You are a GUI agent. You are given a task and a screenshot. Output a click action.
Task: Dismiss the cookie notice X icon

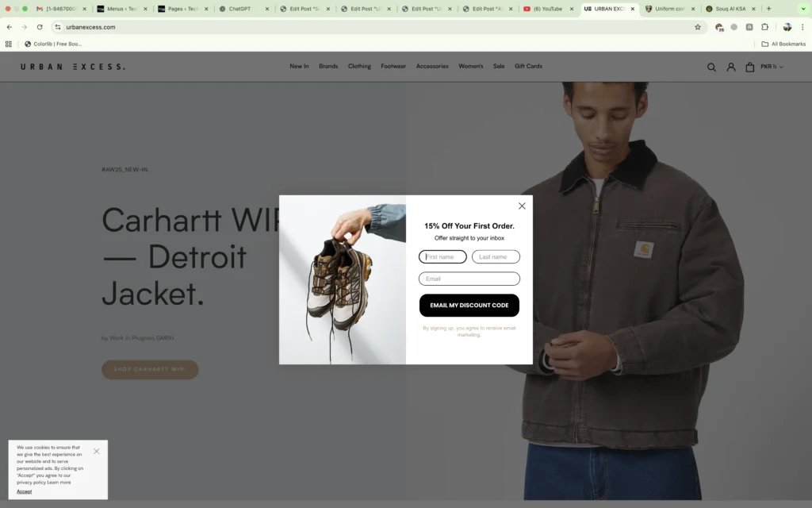tap(97, 452)
